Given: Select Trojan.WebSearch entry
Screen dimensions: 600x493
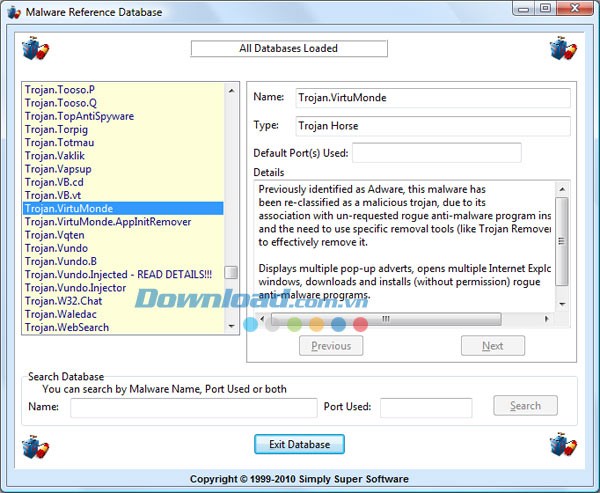Looking at the screenshot, I should click(x=123, y=327).
